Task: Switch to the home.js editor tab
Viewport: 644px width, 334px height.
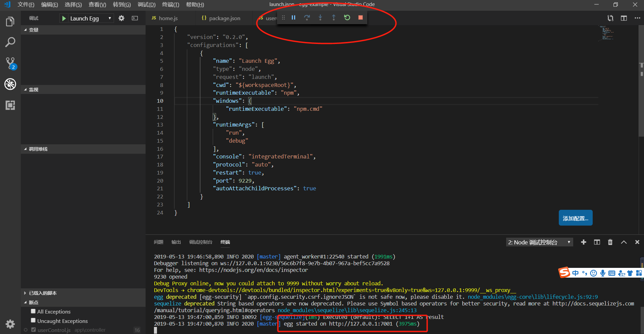Action: (168, 18)
